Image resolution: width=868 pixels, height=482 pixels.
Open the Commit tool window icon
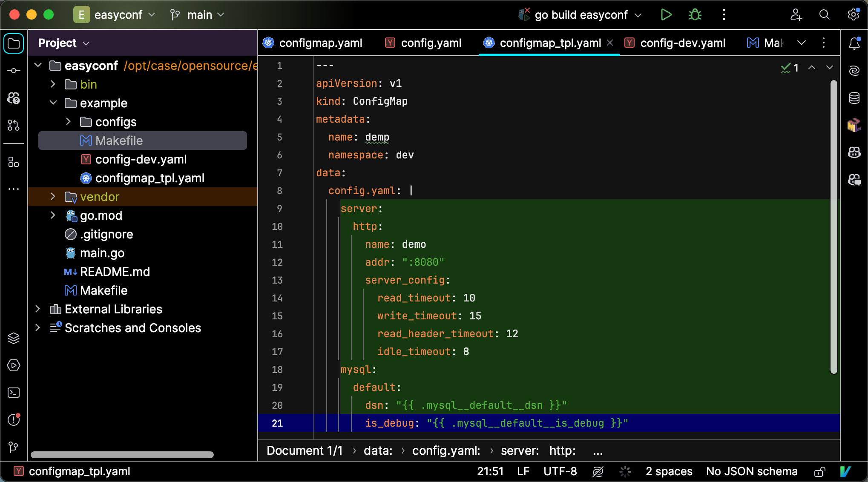pyautogui.click(x=14, y=71)
